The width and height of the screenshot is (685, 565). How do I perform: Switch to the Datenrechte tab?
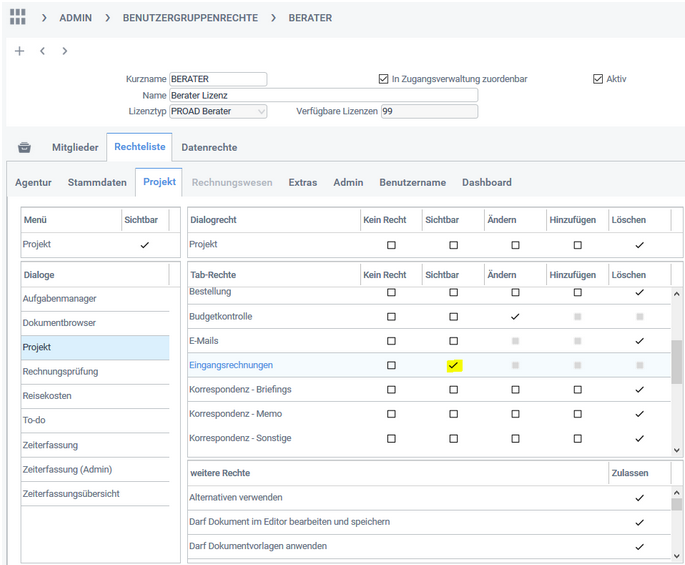[209, 148]
